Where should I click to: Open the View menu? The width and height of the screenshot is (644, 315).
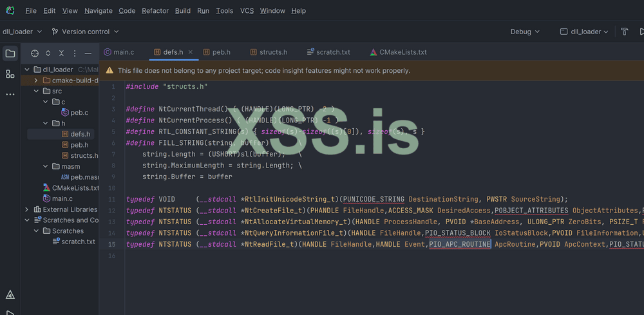(70, 11)
